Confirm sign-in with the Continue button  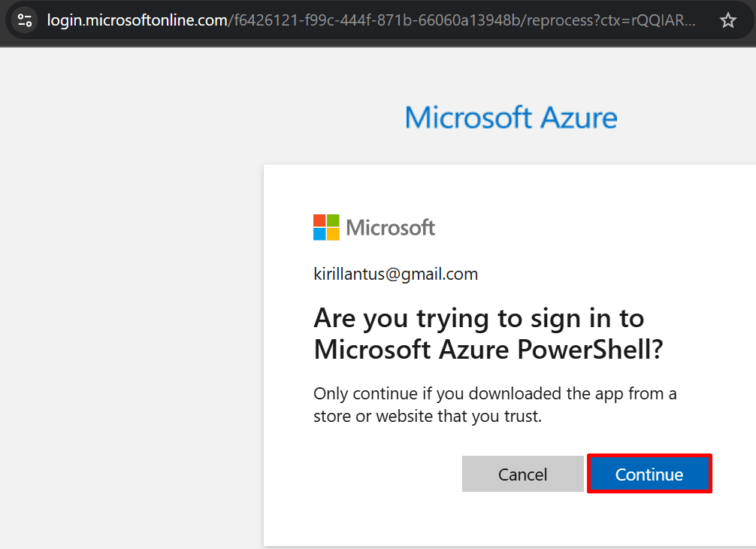(649, 474)
